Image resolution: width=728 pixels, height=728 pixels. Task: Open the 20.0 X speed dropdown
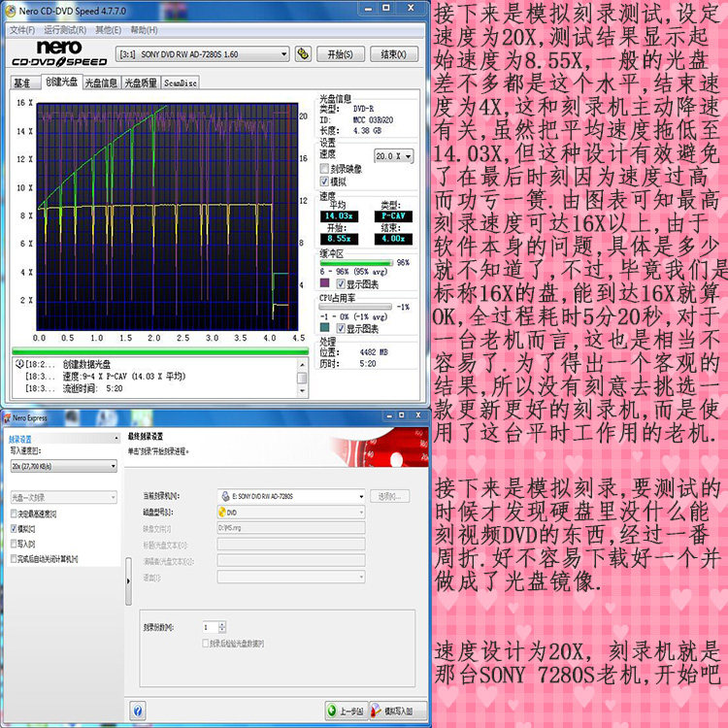point(394,156)
